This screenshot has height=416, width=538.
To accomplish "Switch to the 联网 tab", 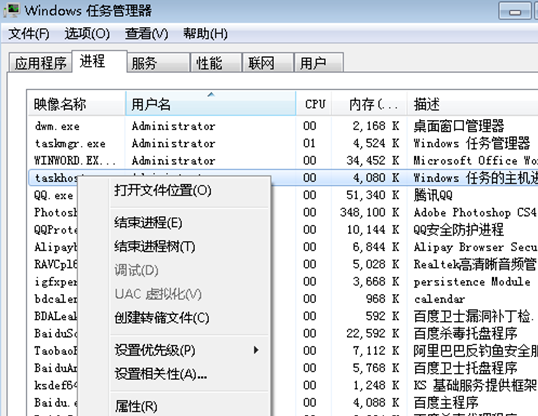I will 268,63.
